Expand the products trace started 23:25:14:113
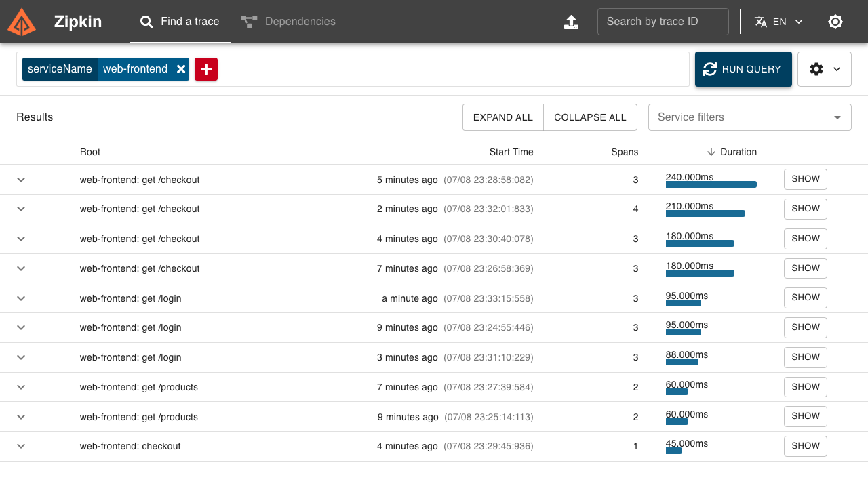 [21, 417]
